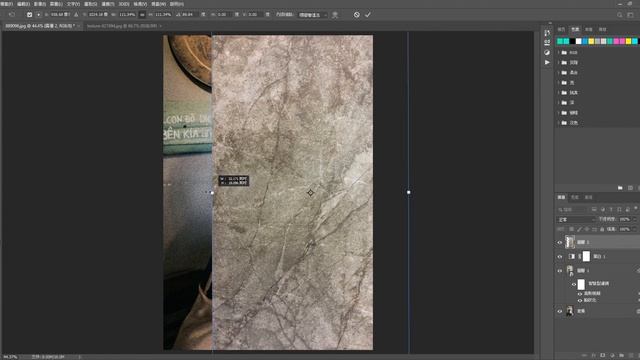Switch to the Gradients panel tab (渐变)
The height and width of the screenshot is (360, 640).
(x=589, y=29)
